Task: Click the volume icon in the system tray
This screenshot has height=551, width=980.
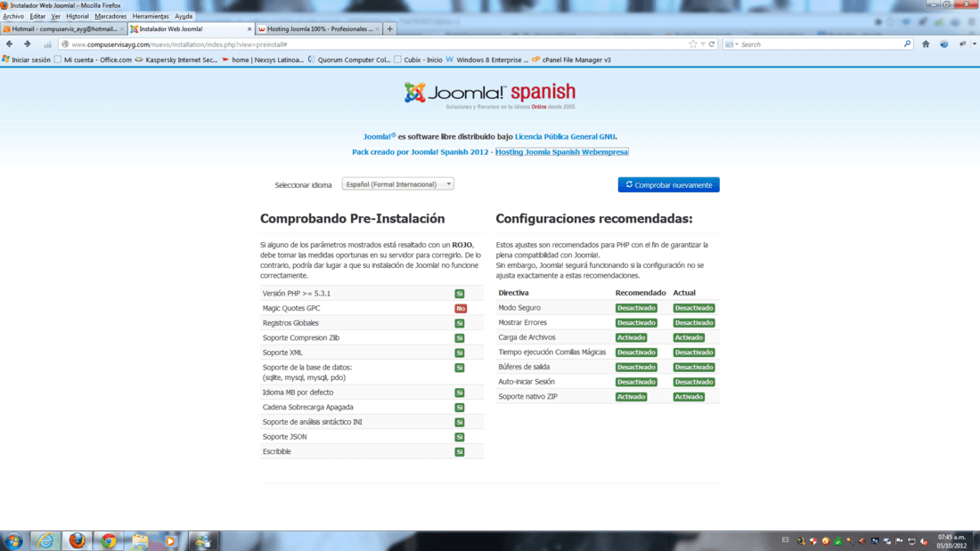Action: pyautogui.click(x=924, y=541)
